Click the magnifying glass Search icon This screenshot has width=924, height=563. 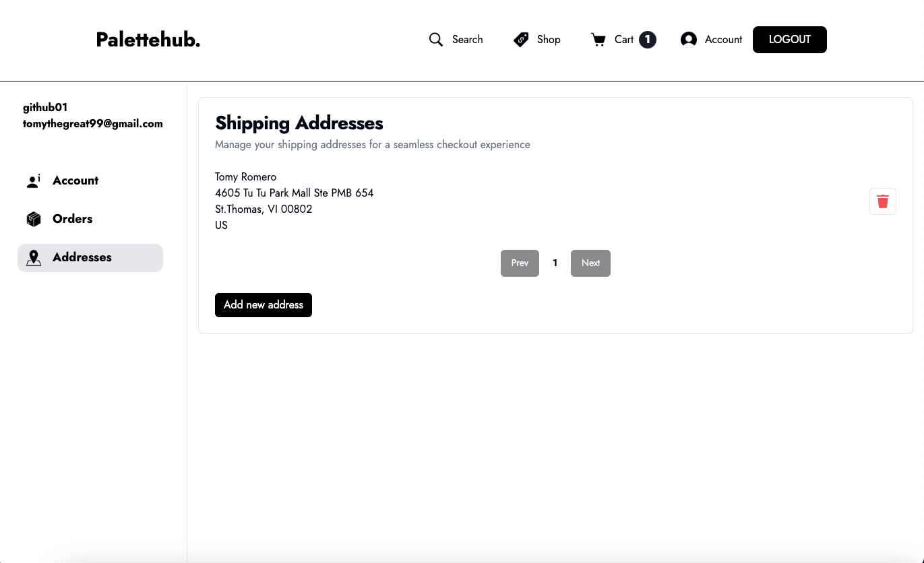[x=436, y=40]
